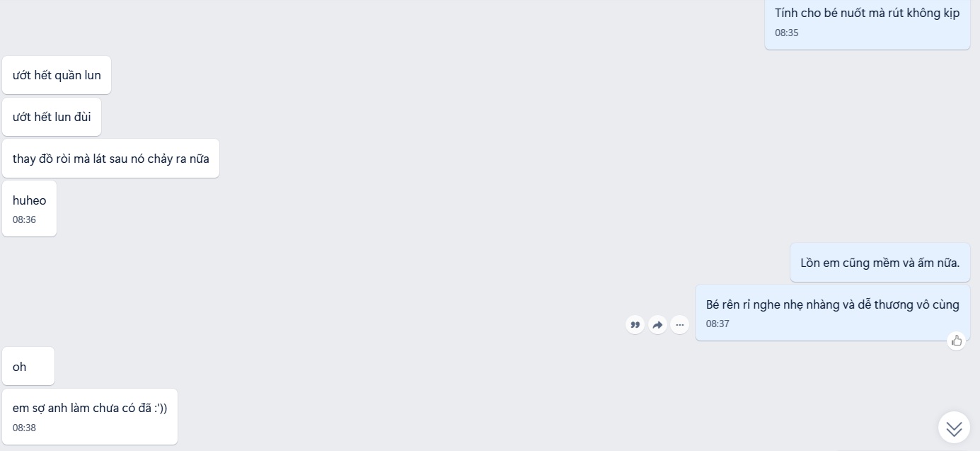This screenshot has width=980, height=451.
Task: Click the sent message ending 'ấm nữa.'
Action: click(x=880, y=263)
